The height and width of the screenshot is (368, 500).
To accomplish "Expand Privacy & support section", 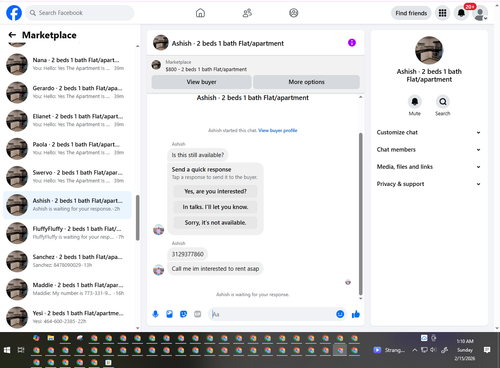I will (429, 184).
